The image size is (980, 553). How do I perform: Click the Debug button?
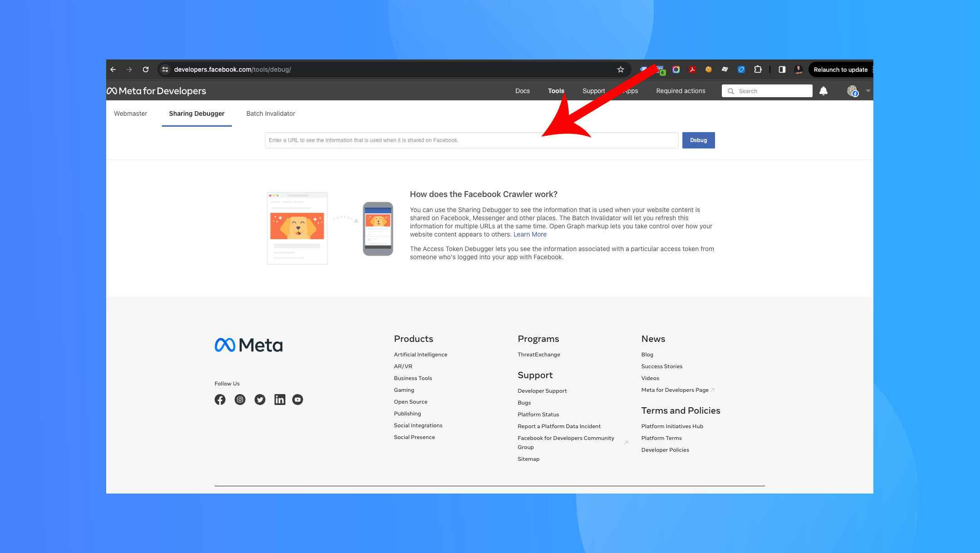pos(698,139)
